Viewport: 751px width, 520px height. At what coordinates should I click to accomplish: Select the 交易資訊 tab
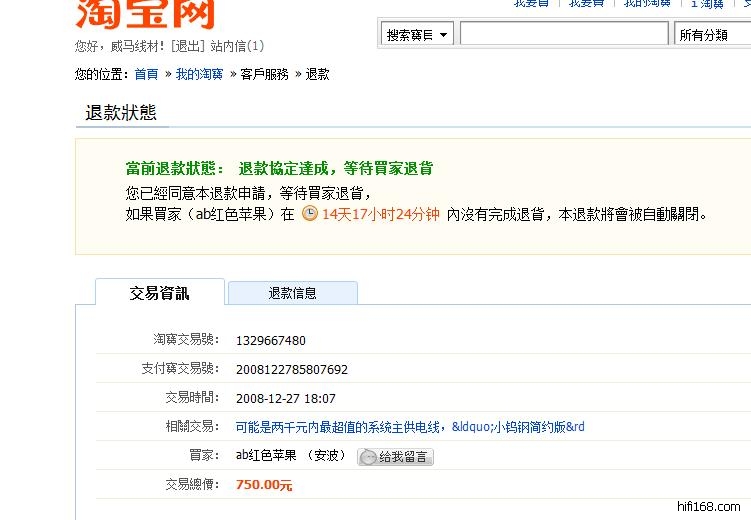(159, 293)
